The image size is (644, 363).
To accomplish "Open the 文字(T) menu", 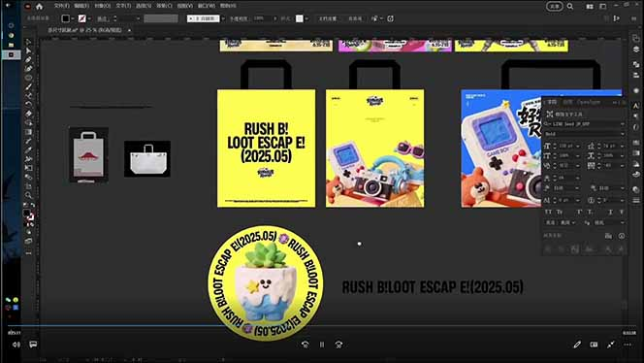I will point(123,6).
